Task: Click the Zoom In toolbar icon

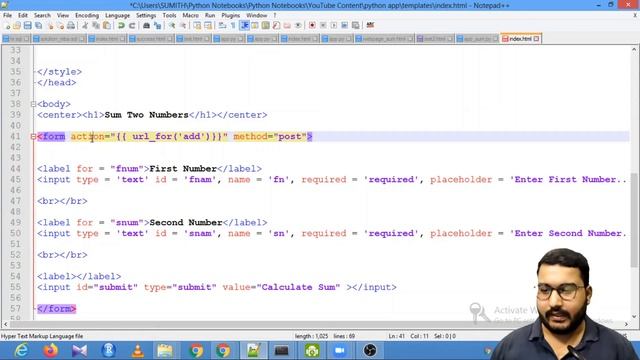Action: 172,25
